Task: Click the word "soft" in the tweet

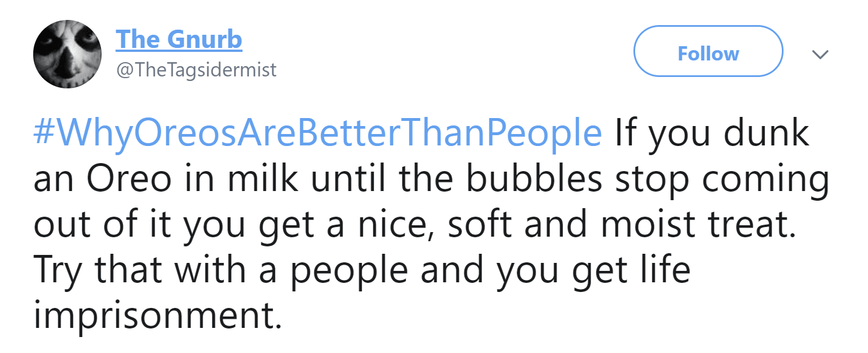Action: (482, 225)
